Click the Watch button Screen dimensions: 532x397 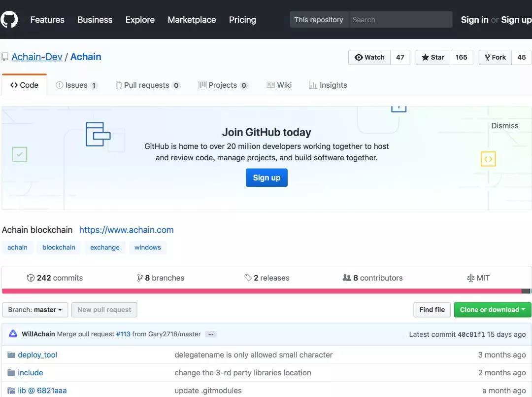tap(369, 57)
